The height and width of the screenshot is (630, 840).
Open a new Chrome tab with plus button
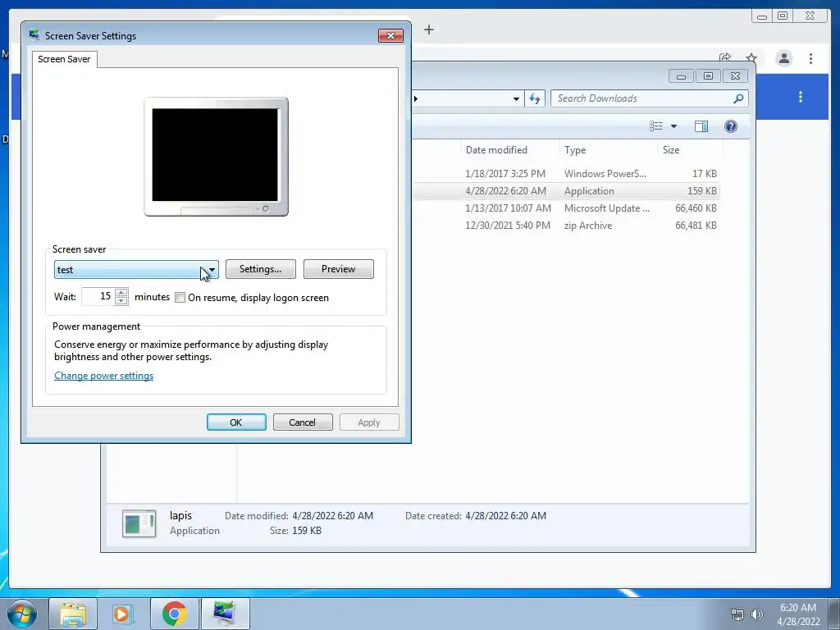tap(428, 30)
